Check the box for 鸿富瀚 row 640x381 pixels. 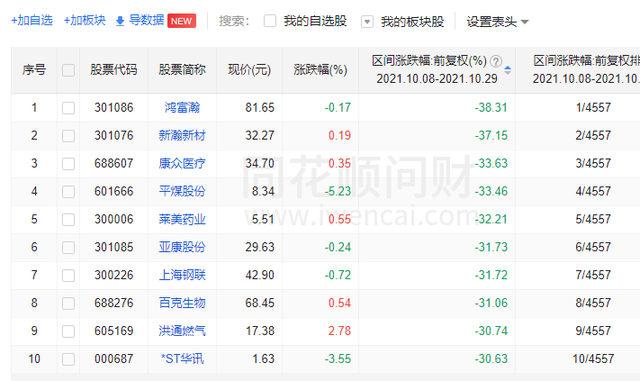[68, 108]
